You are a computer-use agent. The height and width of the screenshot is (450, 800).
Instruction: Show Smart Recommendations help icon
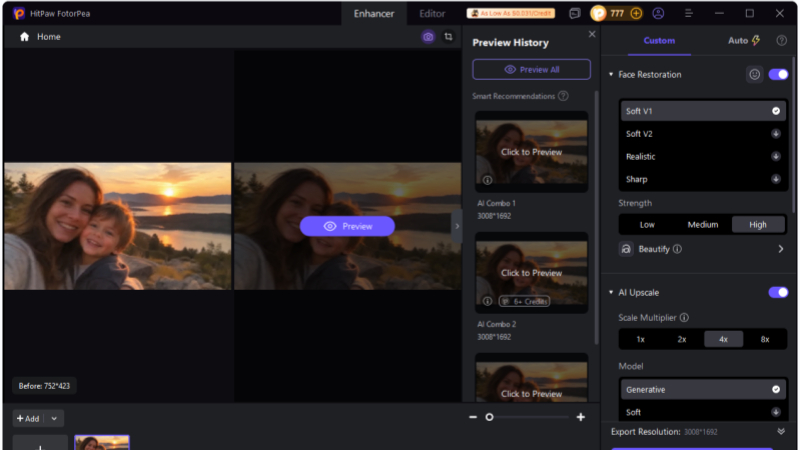(563, 96)
